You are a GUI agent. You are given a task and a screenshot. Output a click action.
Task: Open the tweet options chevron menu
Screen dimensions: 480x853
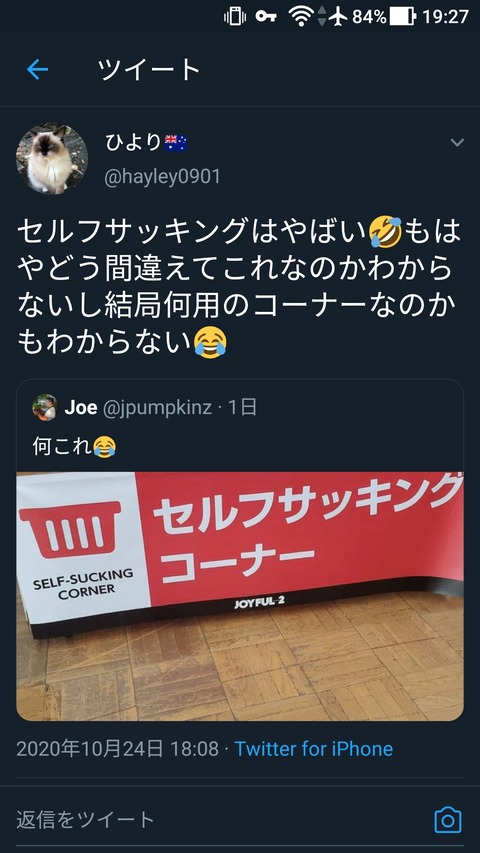tap(457, 143)
